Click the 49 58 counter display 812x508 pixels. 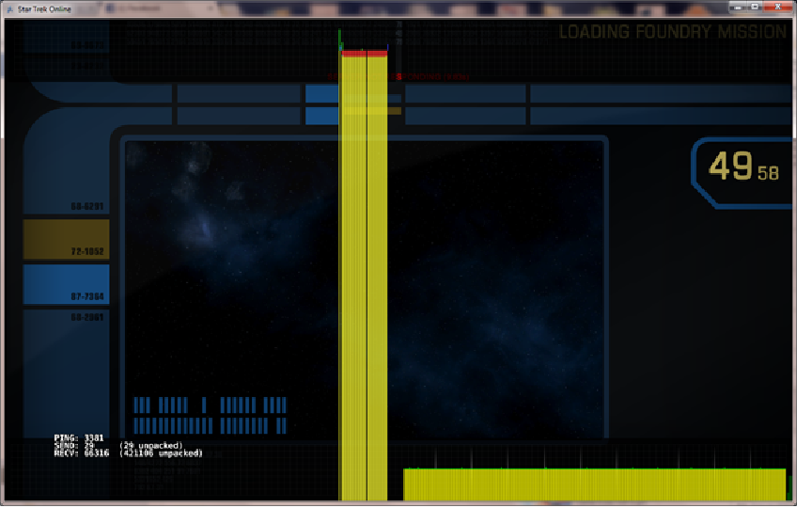[x=743, y=167]
